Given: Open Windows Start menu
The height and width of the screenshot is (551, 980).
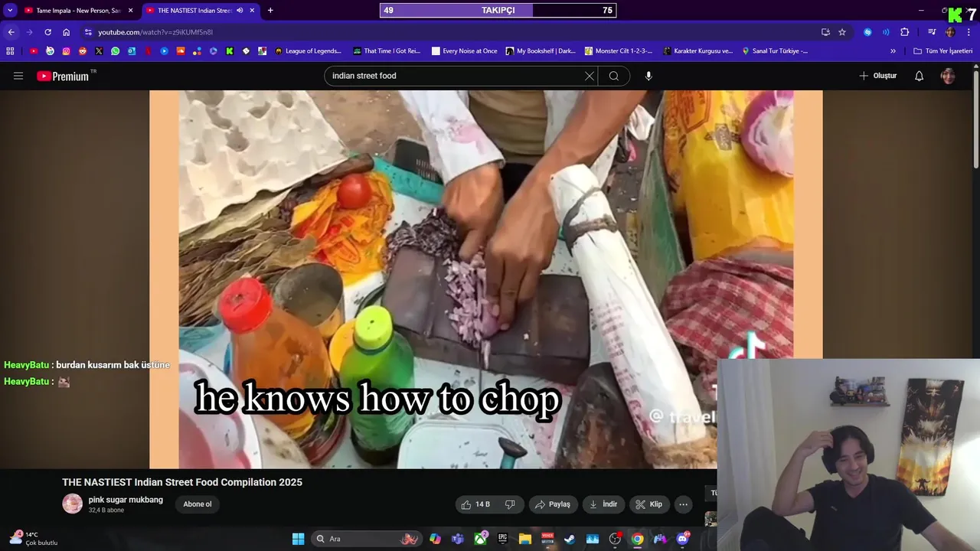Looking at the screenshot, I should click(298, 539).
